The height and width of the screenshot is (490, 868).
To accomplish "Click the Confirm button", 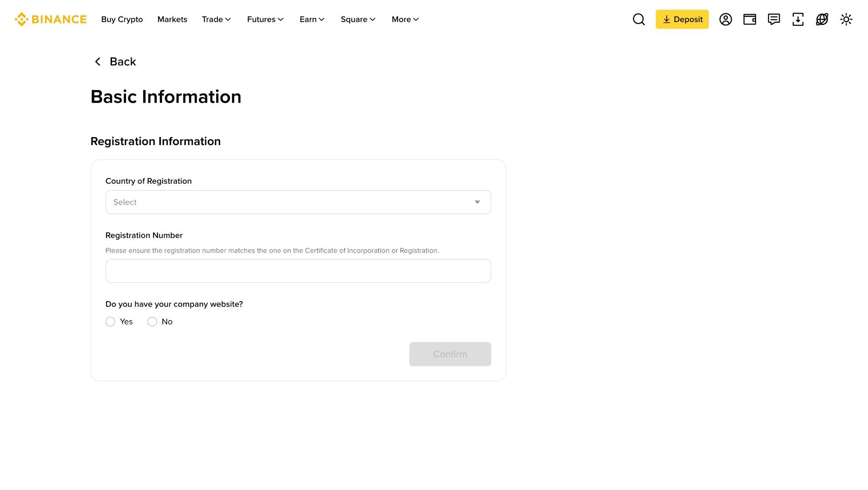I will [x=450, y=354].
